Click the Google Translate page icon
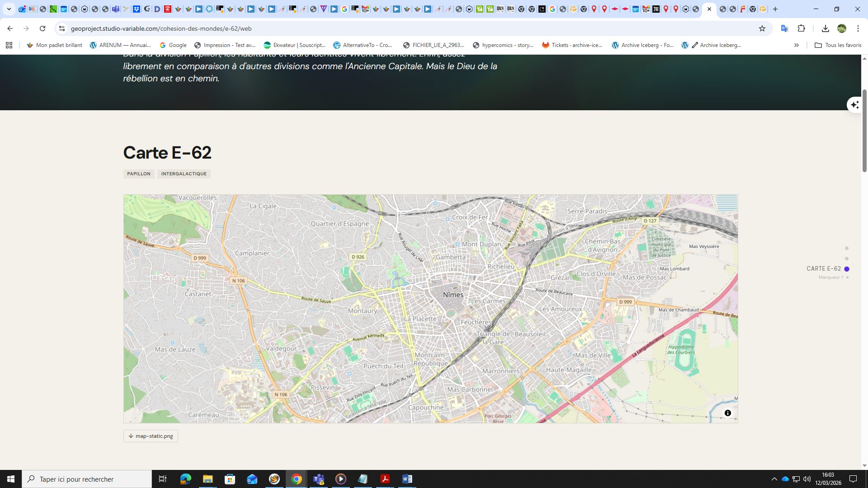 tap(784, 28)
